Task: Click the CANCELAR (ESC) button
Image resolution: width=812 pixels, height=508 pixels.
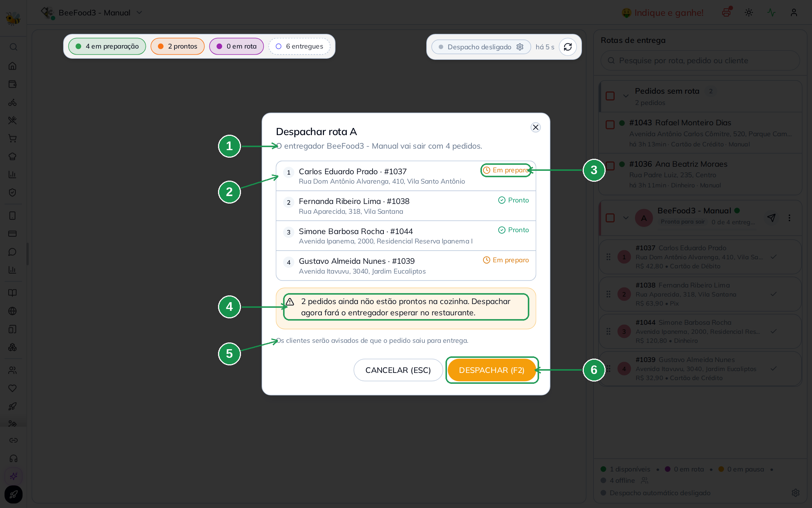Action: (398, 370)
